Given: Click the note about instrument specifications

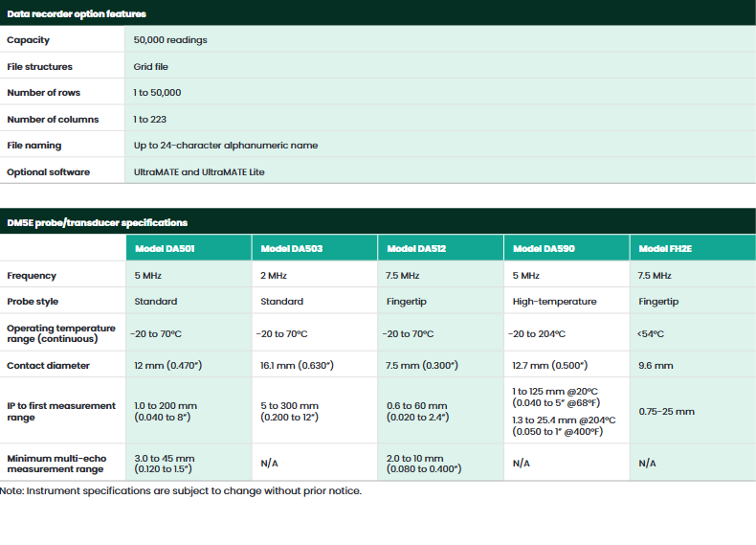Looking at the screenshot, I should (181, 490).
